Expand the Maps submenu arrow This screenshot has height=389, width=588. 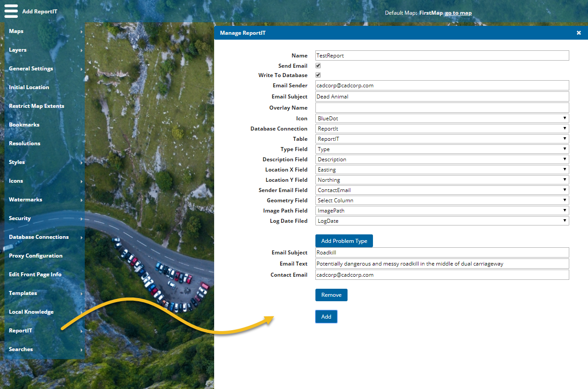pyautogui.click(x=82, y=32)
